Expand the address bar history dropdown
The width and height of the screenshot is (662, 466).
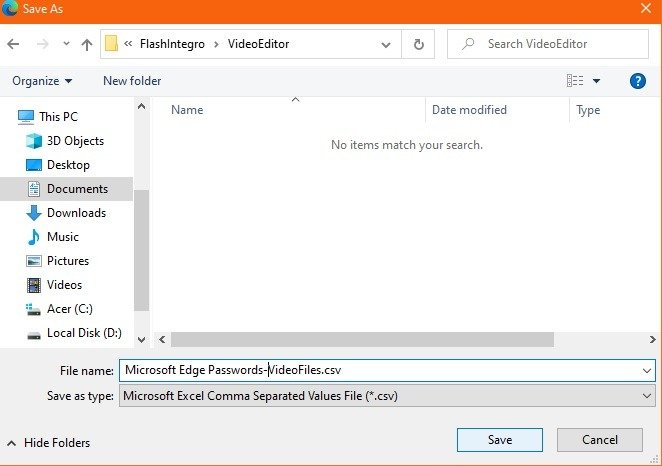pos(385,44)
